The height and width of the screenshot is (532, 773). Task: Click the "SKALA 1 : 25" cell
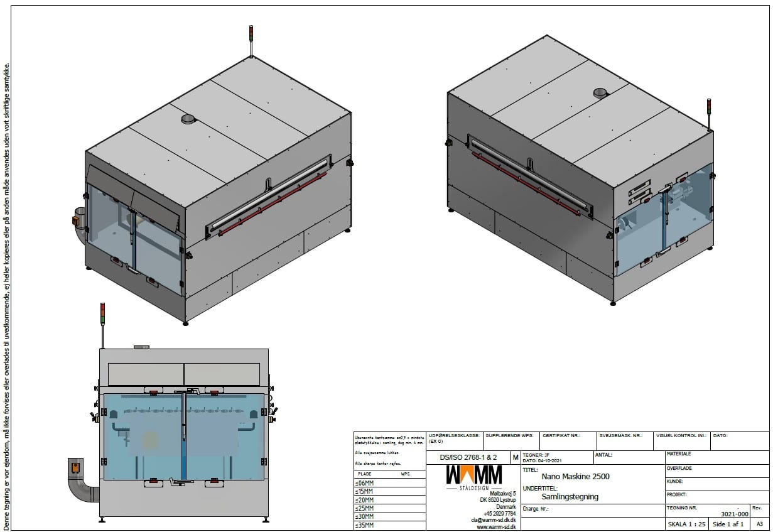[687, 524]
